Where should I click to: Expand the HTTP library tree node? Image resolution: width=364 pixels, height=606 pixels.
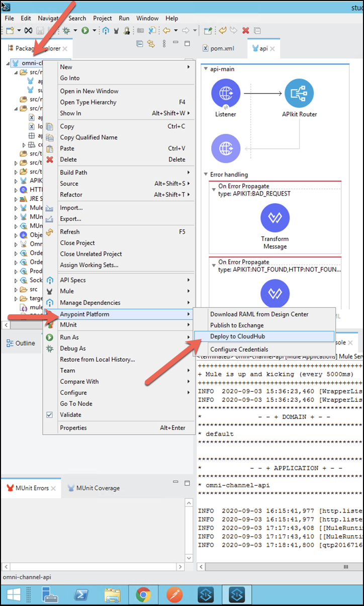tap(16, 190)
